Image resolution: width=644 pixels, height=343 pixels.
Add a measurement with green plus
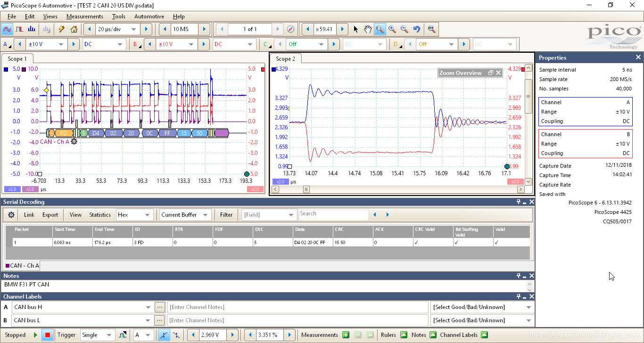pyautogui.click(x=346, y=335)
